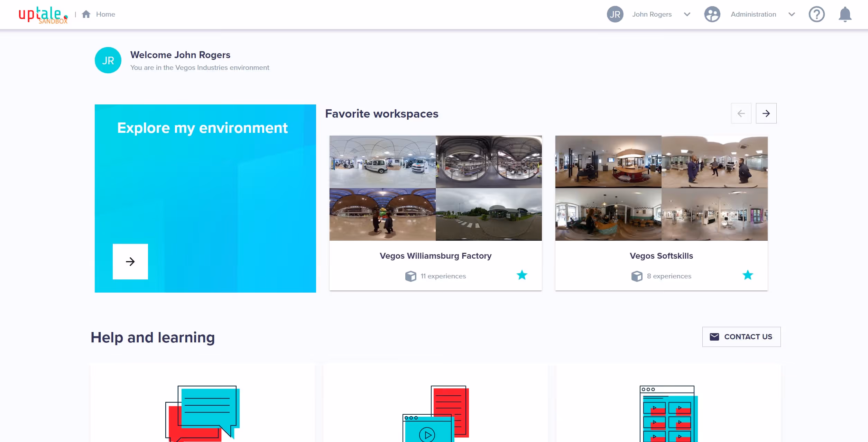The width and height of the screenshot is (868, 442).
Task: Click the Contact Us button
Action: point(741,337)
